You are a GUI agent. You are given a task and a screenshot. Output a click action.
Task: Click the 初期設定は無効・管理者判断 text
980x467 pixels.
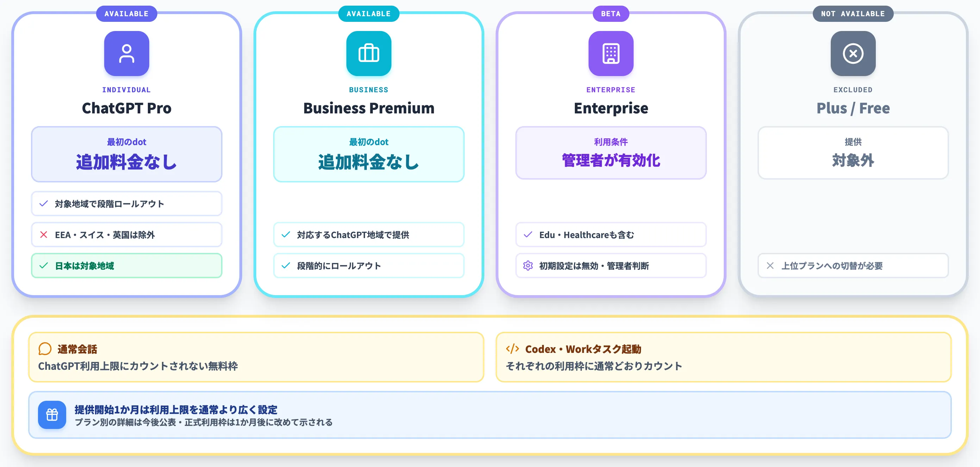(594, 266)
